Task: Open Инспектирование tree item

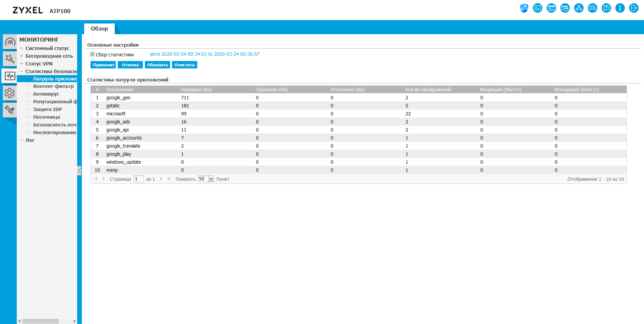Action: tap(55, 132)
